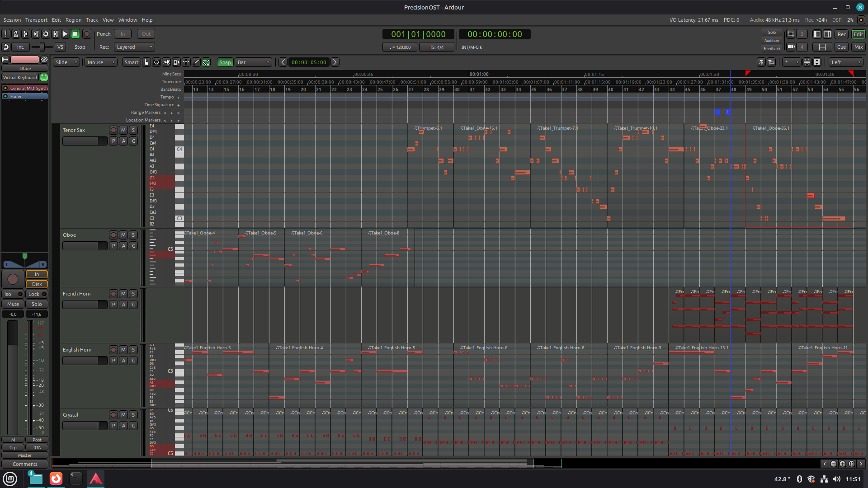Select the Stretch mode tool
The height and width of the screenshot is (488, 868).
(x=186, y=62)
